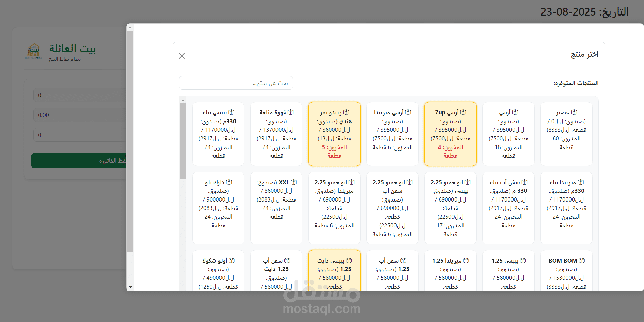Pick the box icon on the سفن أب تنك card
The height and width of the screenshot is (322, 644).
point(524,182)
